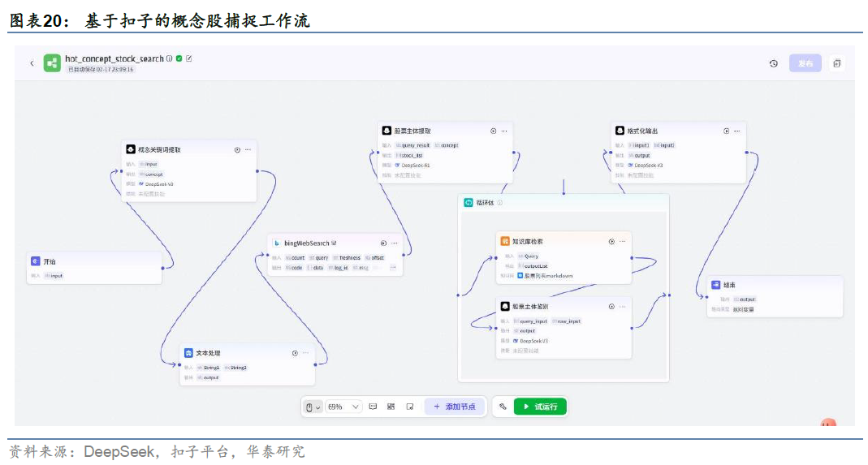
Task: Expand the bingWebSearch output parameter list
Action: pos(393,267)
